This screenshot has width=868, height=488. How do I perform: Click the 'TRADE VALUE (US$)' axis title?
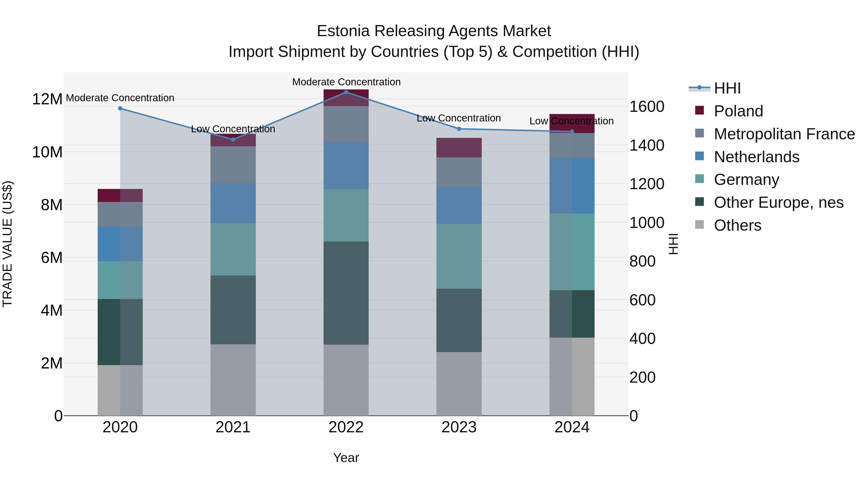pyautogui.click(x=7, y=244)
